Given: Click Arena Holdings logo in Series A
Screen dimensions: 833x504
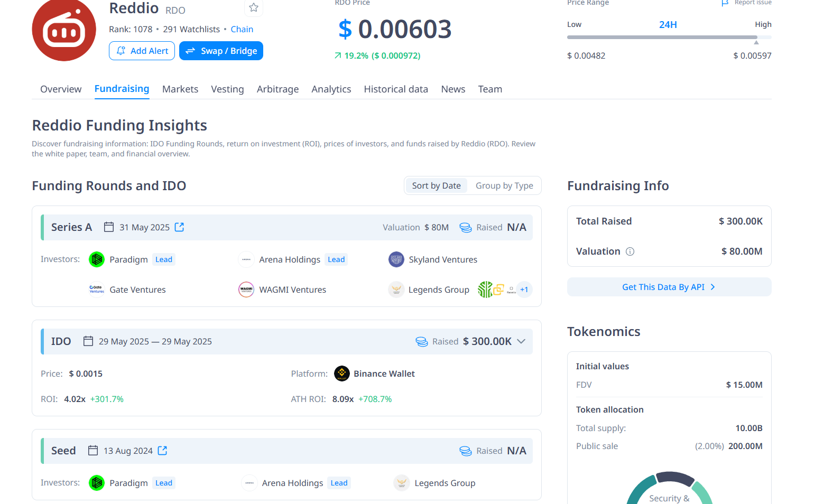Looking at the screenshot, I should [x=246, y=259].
